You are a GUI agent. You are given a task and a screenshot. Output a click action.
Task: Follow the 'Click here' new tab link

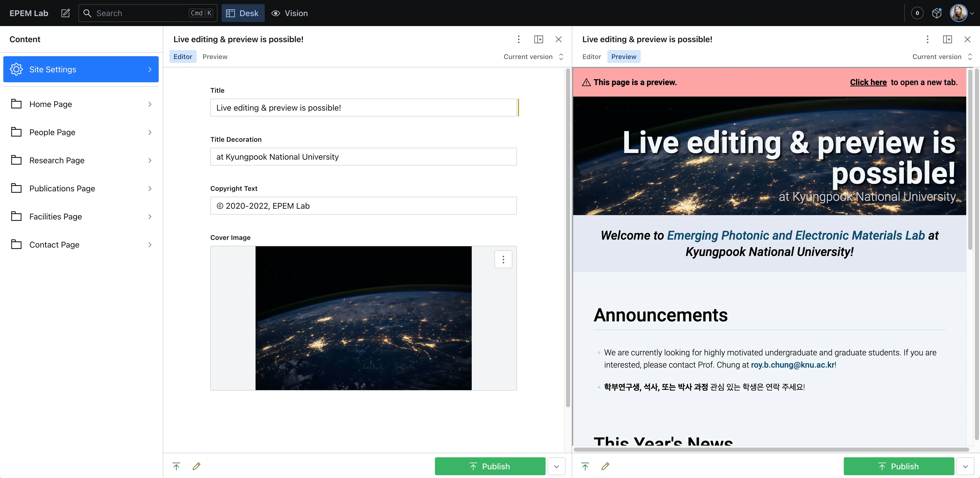(868, 82)
